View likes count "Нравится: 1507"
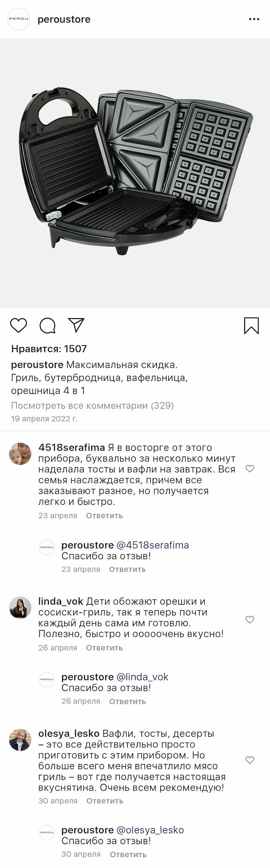Viewport: 270px width, 868px height. pos(49,349)
